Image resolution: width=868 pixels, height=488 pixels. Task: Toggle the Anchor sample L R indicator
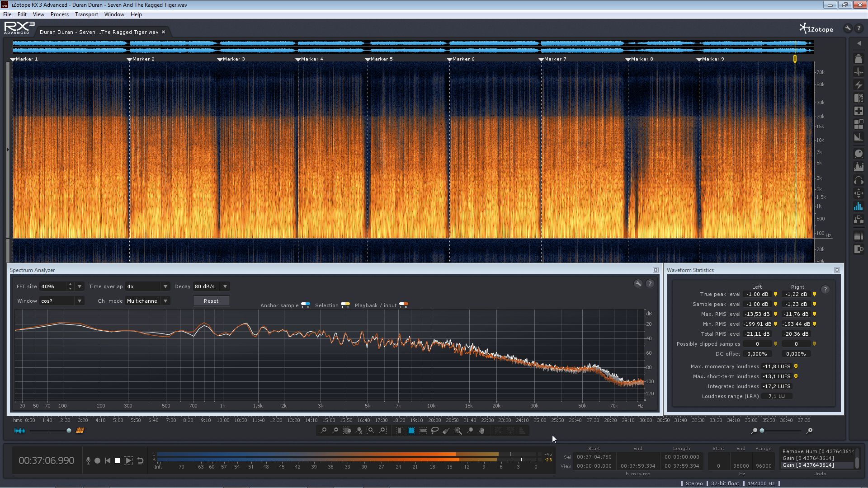tap(306, 305)
